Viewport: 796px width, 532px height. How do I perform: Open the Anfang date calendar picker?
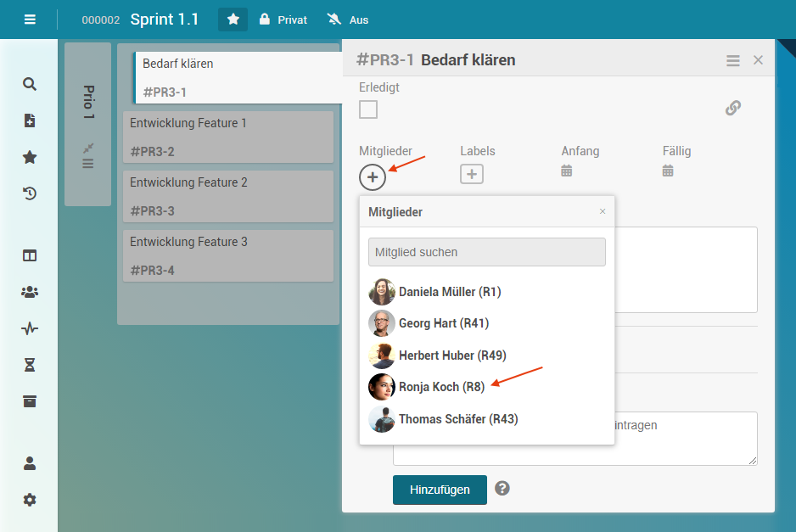click(567, 171)
